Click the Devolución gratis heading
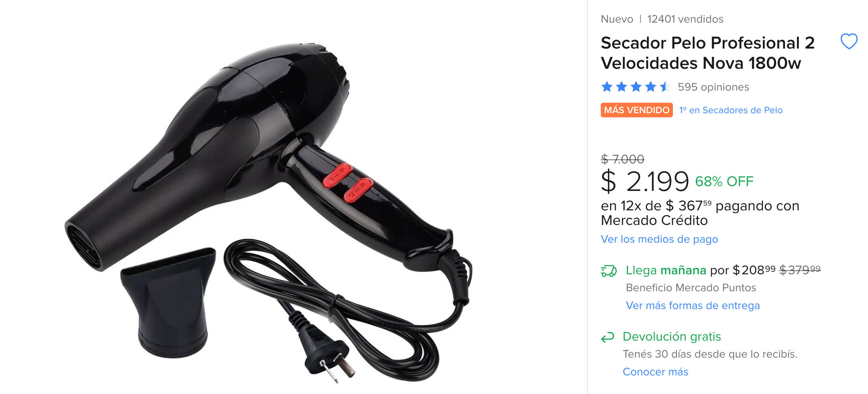Viewport: 868px width, 394px height. point(672,337)
